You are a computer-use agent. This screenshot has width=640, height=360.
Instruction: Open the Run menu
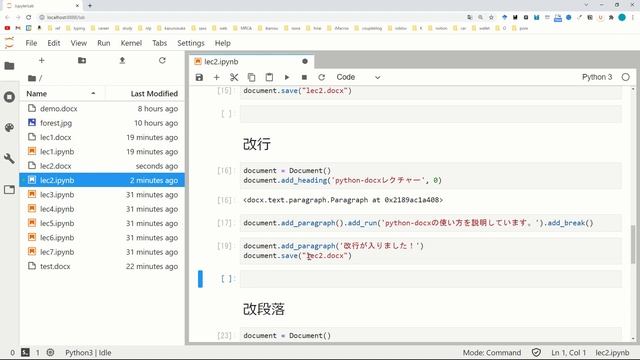point(104,43)
